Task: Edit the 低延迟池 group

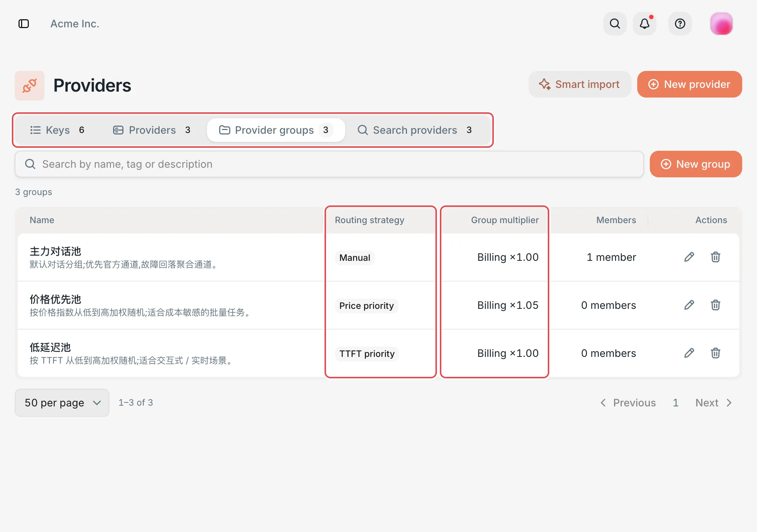Action: (689, 353)
